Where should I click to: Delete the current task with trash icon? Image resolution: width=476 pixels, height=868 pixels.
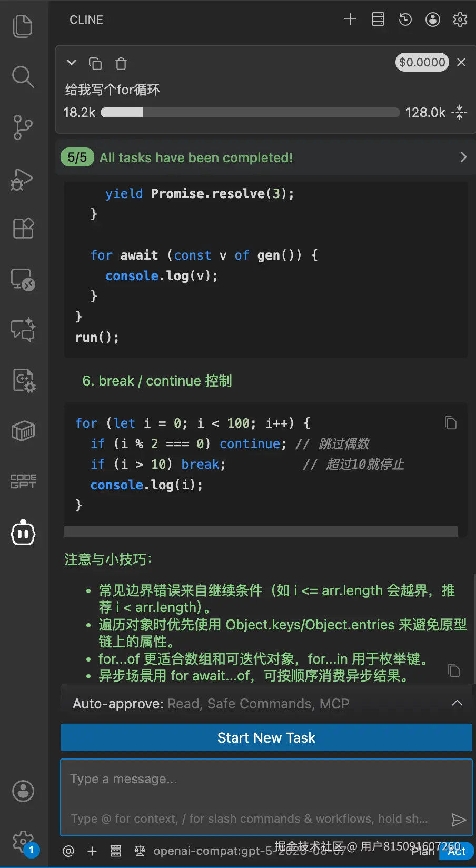121,64
